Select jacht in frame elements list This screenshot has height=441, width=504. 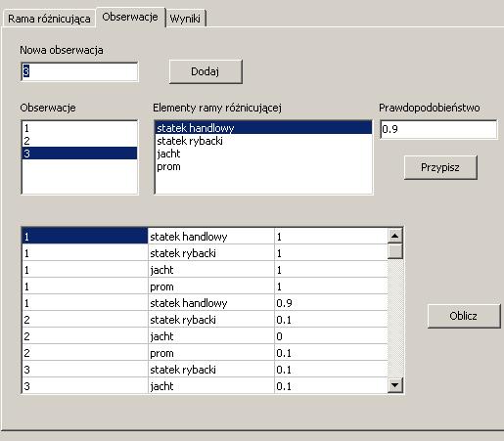[x=263, y=154]
